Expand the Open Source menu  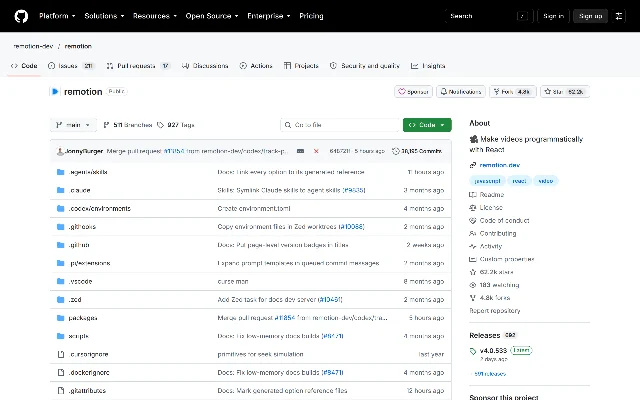[212, 16]
